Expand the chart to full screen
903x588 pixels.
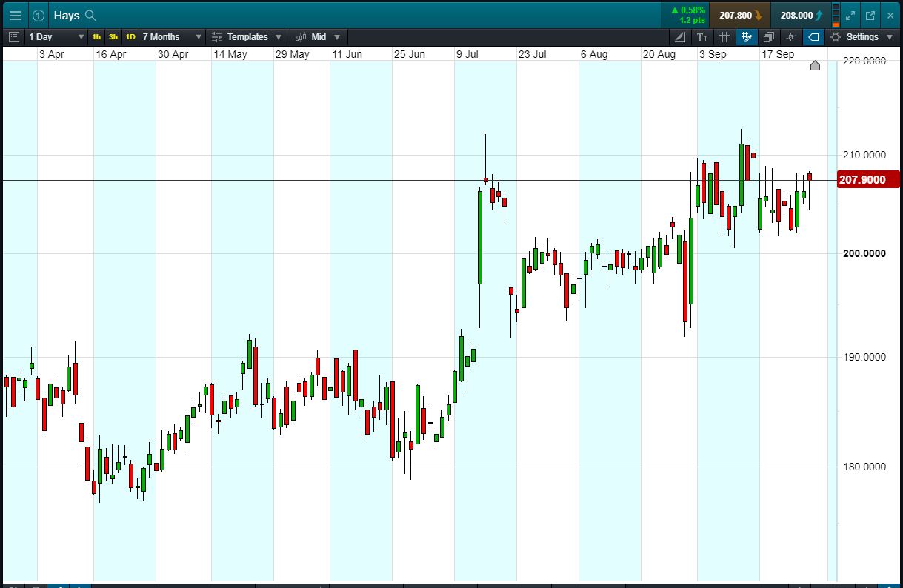(850, 15)
